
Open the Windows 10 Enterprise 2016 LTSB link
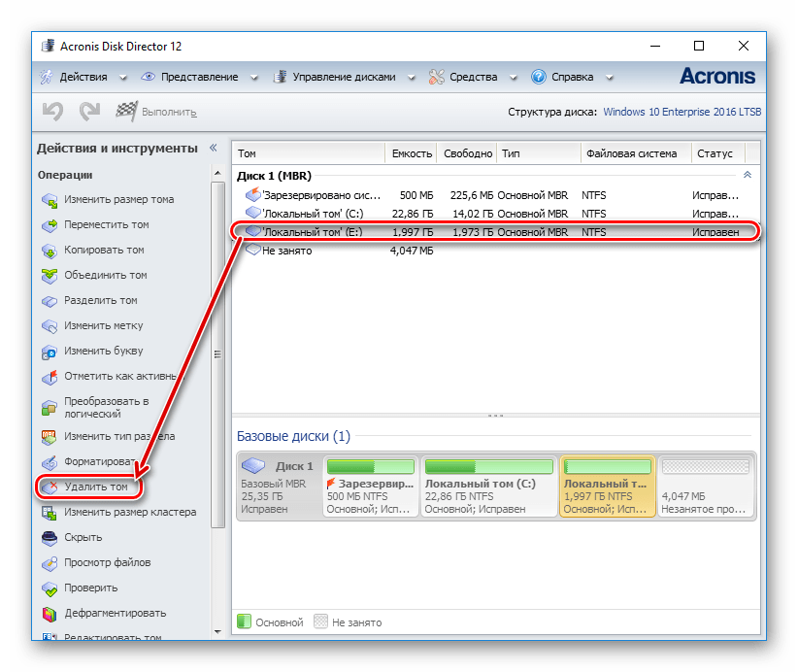point(682,113)
